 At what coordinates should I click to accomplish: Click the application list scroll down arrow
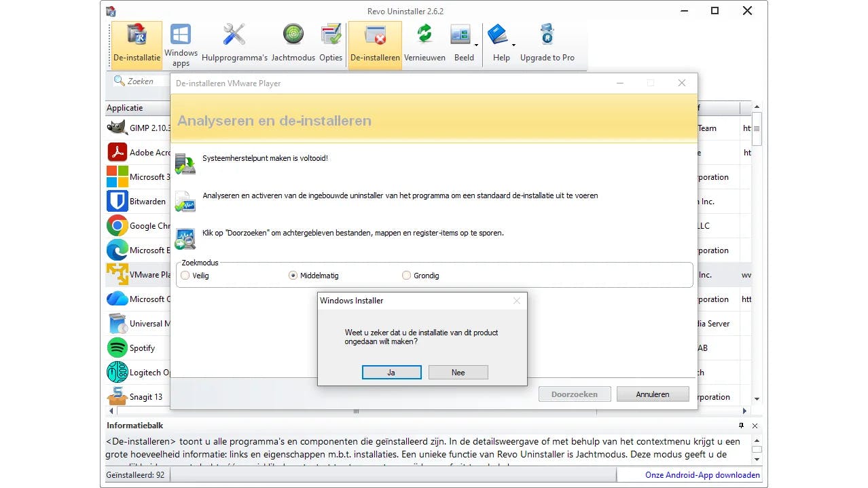click(757, 400)
